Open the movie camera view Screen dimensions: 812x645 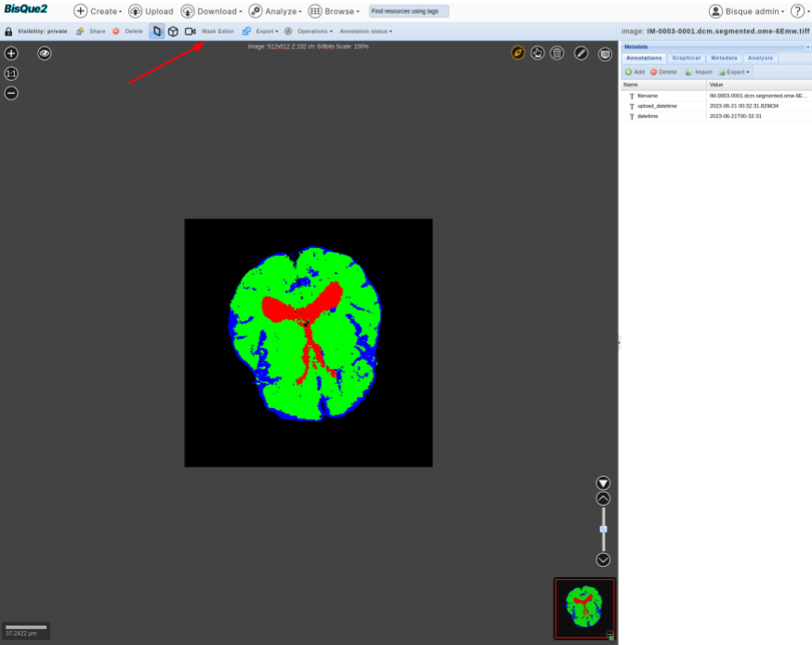[x=190, y=32]
